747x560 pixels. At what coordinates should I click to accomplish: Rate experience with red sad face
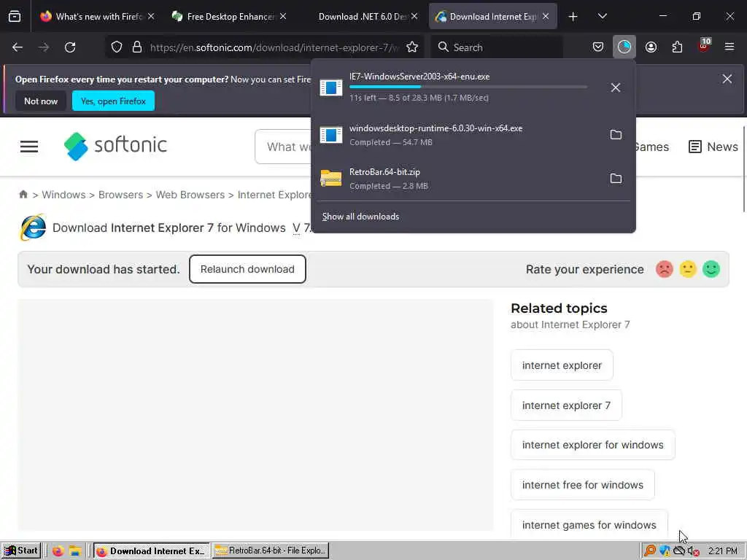click(664, 269)
